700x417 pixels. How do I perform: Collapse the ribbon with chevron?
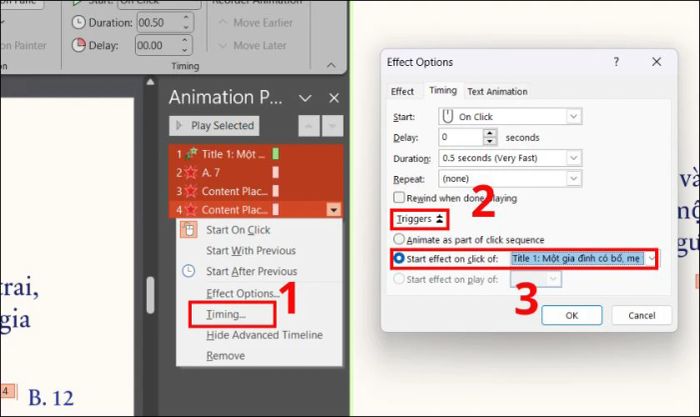coord(331,66)
